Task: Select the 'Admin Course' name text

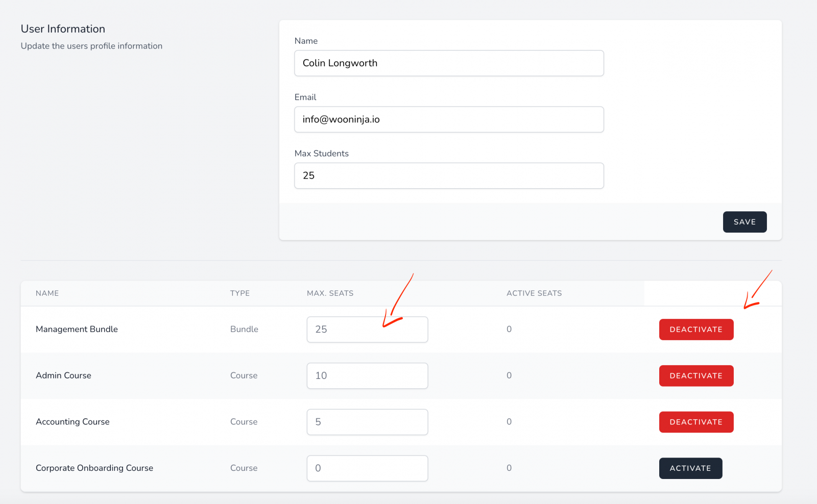Action: [63, 375]
